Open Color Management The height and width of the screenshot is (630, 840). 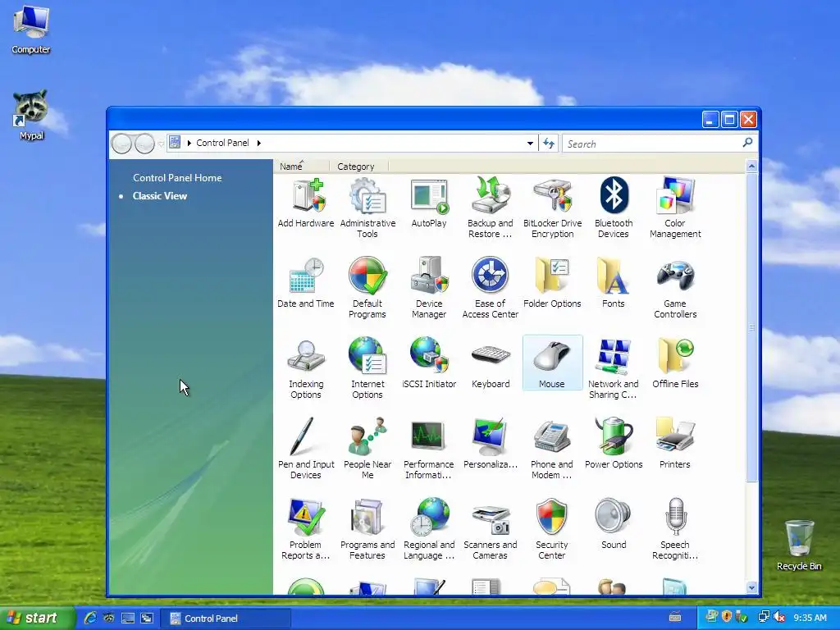coord(675,208)
